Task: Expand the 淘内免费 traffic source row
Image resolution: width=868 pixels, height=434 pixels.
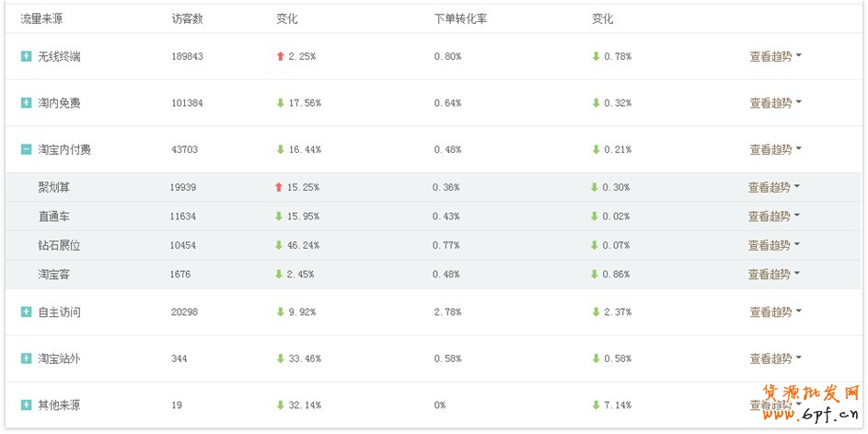Action: [26, 102]
